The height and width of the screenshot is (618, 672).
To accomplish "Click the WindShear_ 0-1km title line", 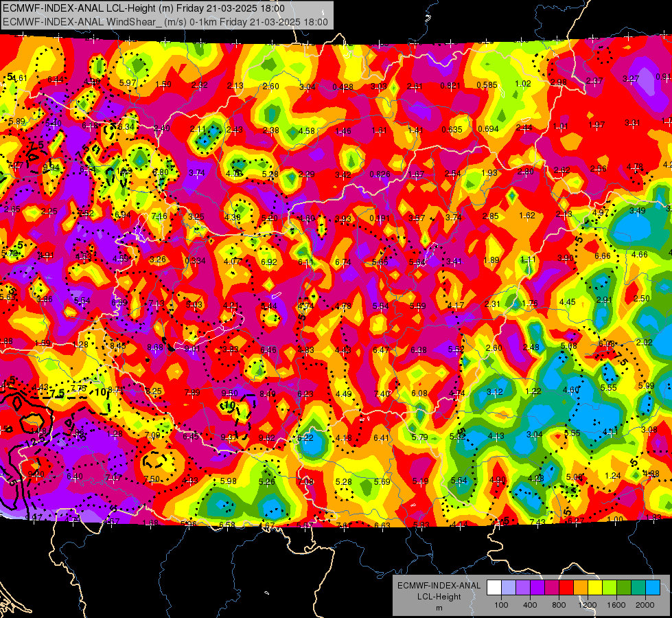I will point(165,22).
